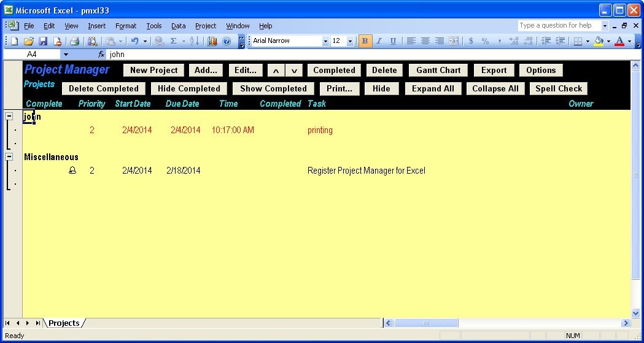
Task: Open the Borders dropdown arrow
Action: pyautogui.click(x=588, y=41)
